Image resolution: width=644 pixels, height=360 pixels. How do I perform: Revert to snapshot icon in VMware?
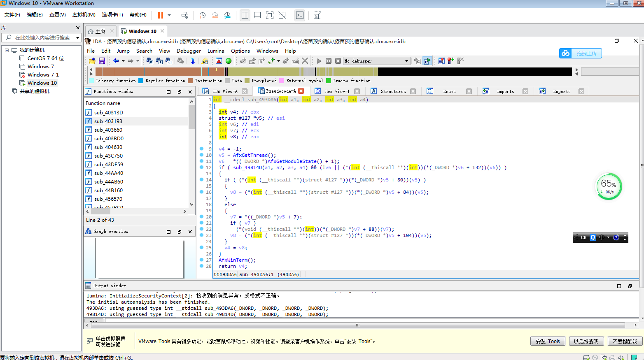tap(215, 15)
